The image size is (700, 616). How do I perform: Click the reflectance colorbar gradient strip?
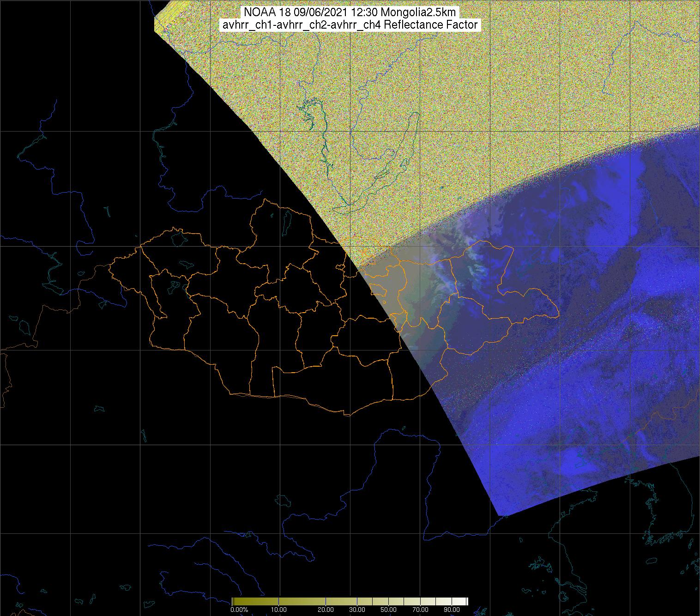coord(350,601)
